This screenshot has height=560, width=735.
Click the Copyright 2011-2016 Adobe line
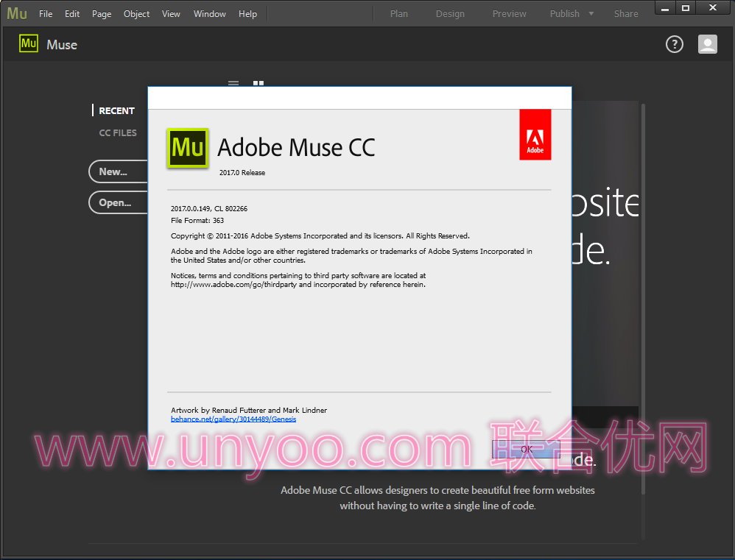(320, 236)
